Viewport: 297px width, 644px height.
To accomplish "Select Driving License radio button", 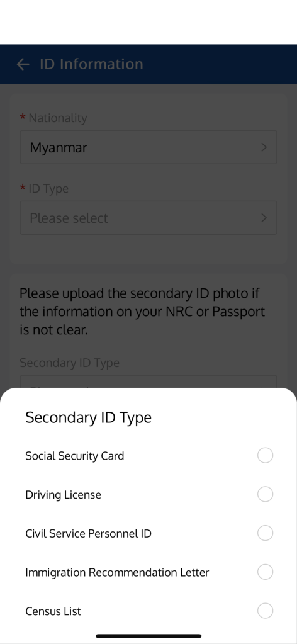I will pyautogui.click(x=265, y=494).
